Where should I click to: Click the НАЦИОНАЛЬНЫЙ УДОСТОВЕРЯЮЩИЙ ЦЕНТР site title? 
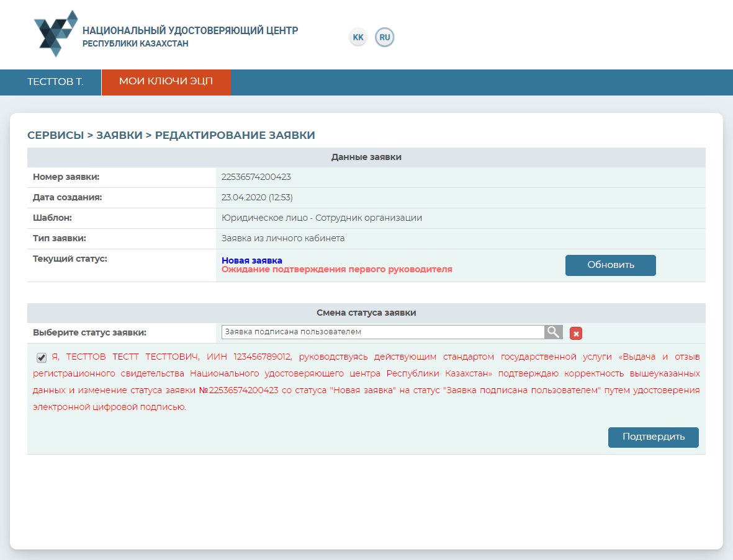pos(190,30)
